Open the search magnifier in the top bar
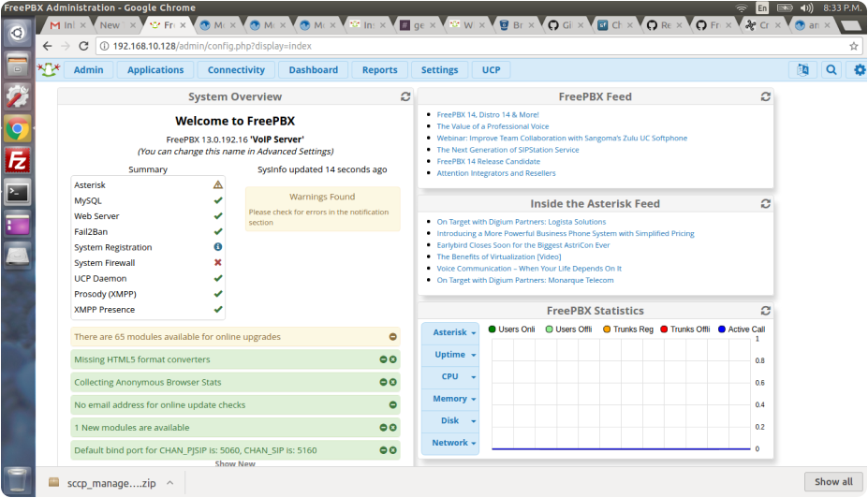This screenshot has width=868, height=498. 831,69
